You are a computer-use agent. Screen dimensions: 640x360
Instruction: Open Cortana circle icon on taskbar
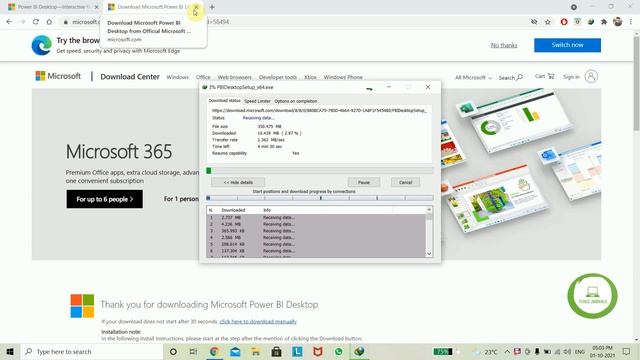173,351
